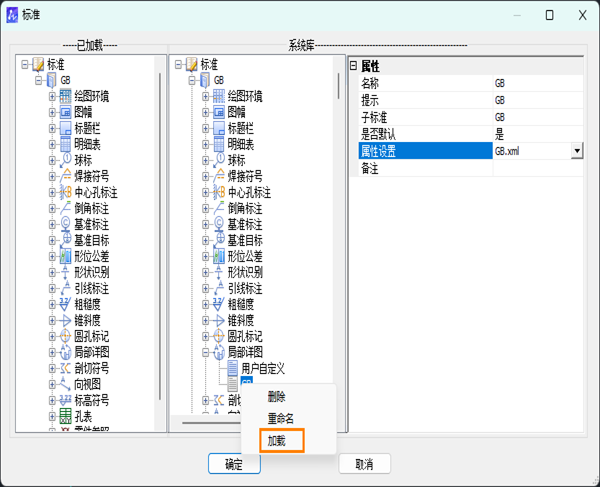Select the highlighted 属性设置 property row
Screen dimensions: 600x487
click(426, 151)
